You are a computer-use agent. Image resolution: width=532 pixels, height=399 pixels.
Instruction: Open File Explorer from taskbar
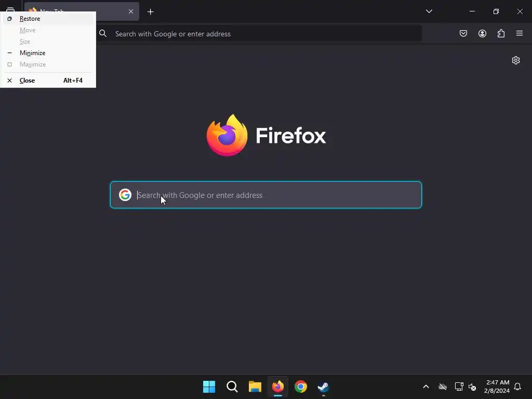pyautogui.click(x=255, y=387)
